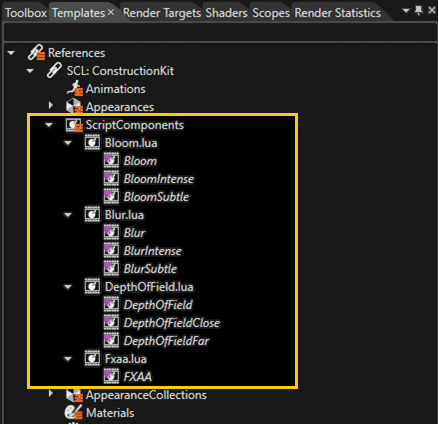Select the DepthOfFieldClose template item
The width and height of the screenshot is (439, 425).
point(172,323)
